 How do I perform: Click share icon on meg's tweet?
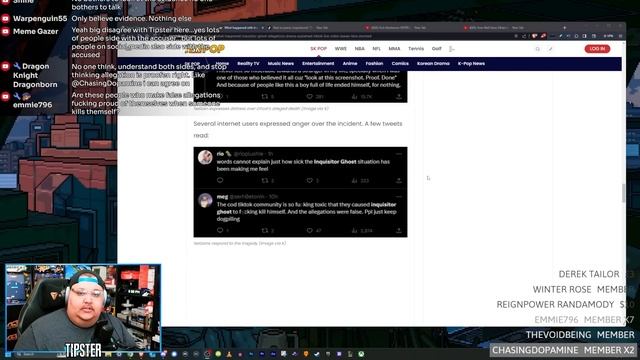[399, 230]
